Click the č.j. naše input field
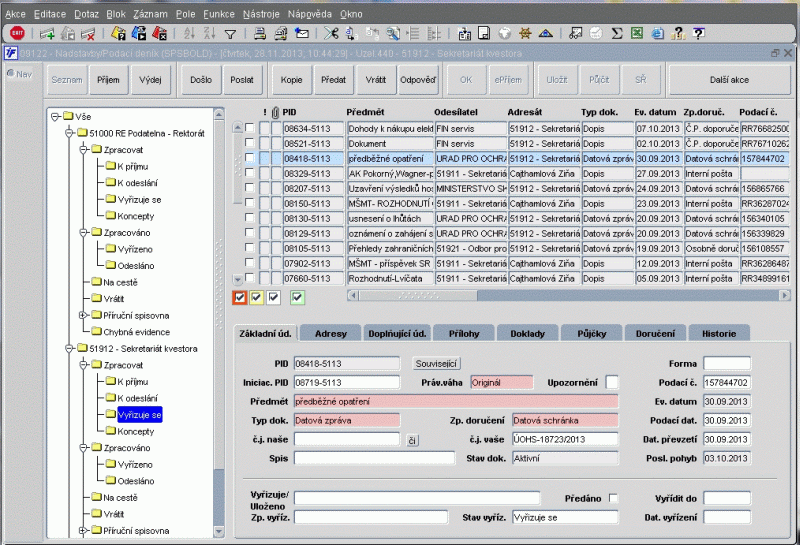This screenshot has height=545, width=800. coord(347,439)
